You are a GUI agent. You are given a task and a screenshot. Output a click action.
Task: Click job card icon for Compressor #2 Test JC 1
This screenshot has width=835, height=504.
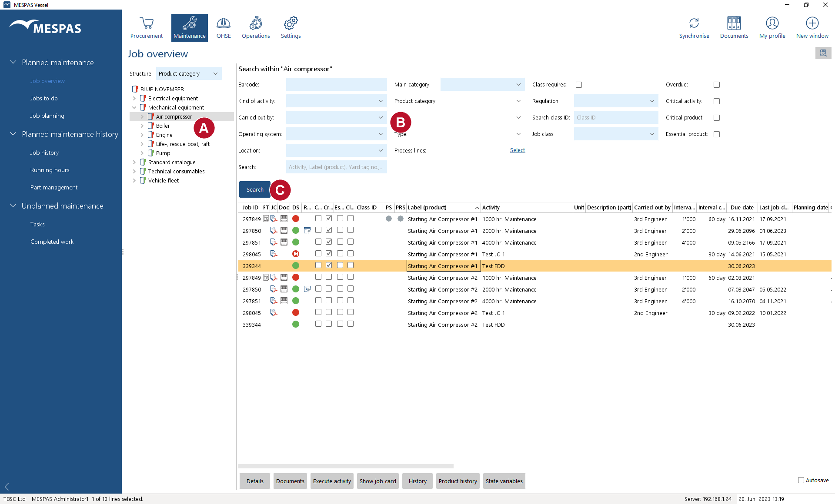274,312
